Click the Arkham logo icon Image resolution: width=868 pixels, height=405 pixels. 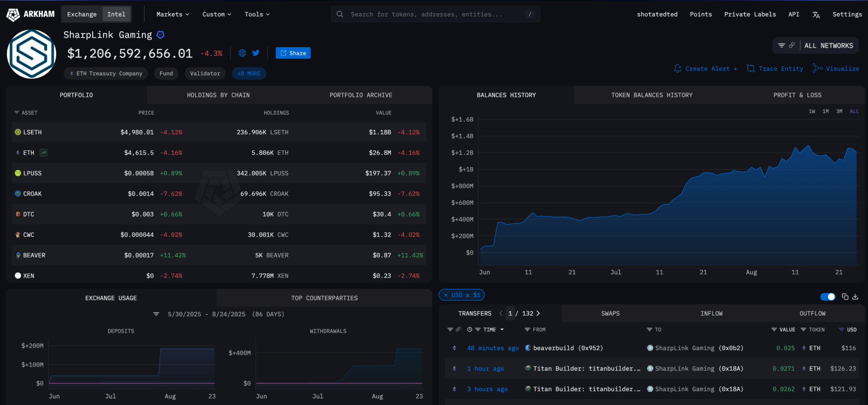pyautogui.click(x=12, y=14)
